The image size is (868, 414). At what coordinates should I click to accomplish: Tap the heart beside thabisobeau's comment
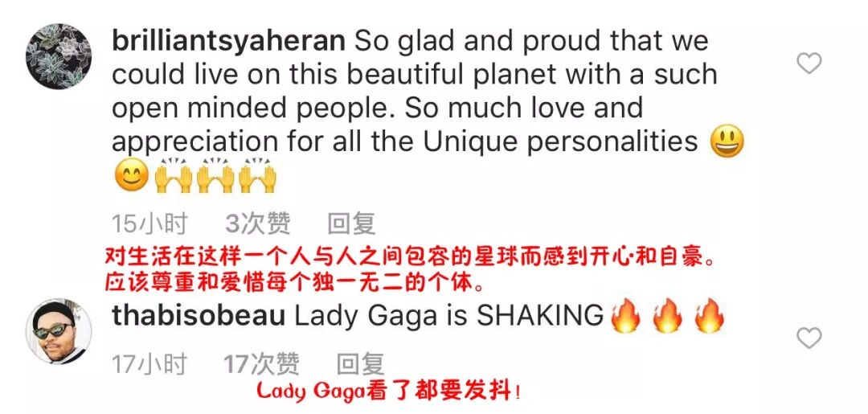click(809, 338)
